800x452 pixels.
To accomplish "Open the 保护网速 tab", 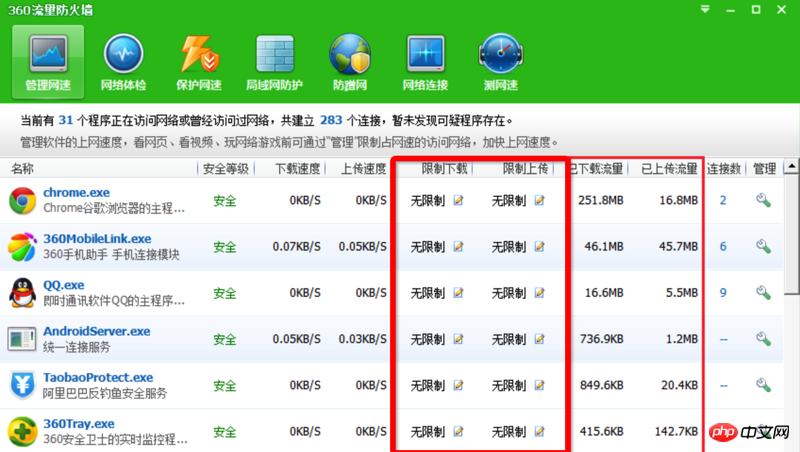I will pyautogui.click(x=199, y=62).
